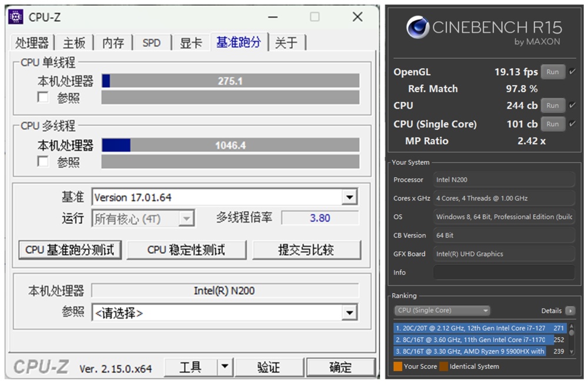The height and width of the screenshot is (384, 588).
Task: Open the CPU (Single Core) ranking dropdown
Action: point(442,310)
